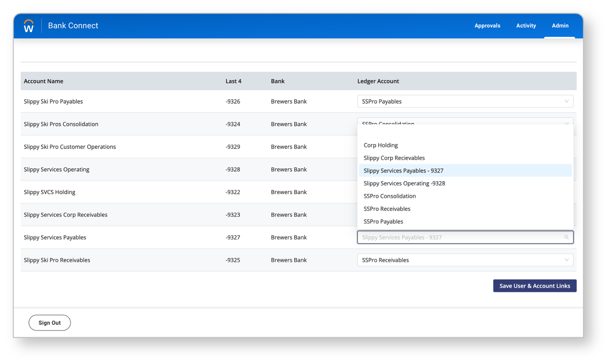Choose Slippy Corp Recievables option
610x364 pixels.
tap(465, 158)
